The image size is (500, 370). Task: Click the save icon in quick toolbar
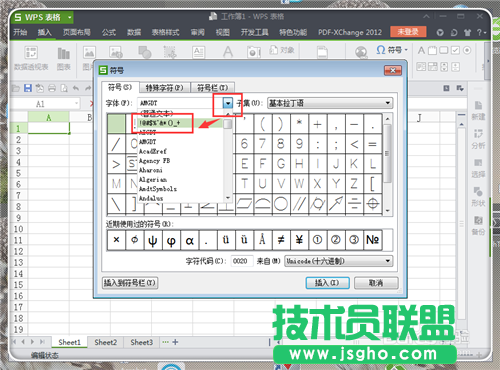[28, 88]
